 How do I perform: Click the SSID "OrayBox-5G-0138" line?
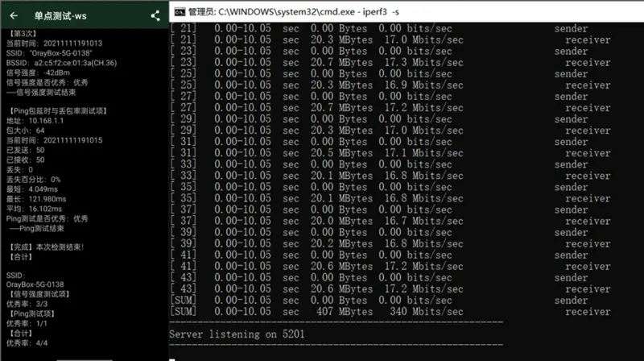(x=49, y=53)
